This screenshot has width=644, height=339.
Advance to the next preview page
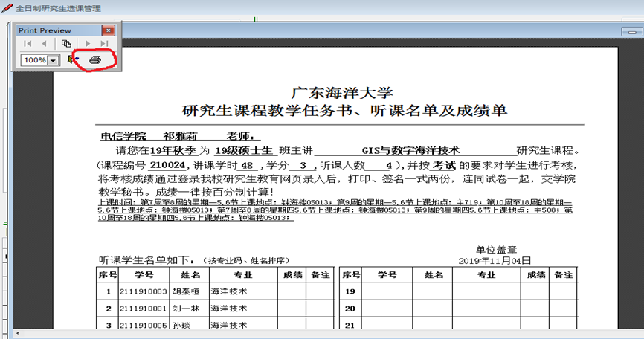pyautogui.click(x=88, y=45)
